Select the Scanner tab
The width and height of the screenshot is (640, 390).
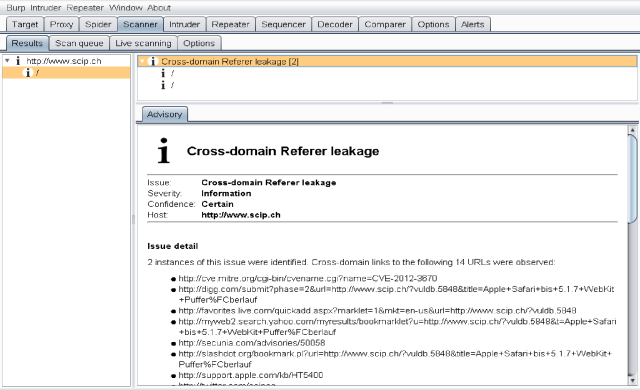coord(140,24)
